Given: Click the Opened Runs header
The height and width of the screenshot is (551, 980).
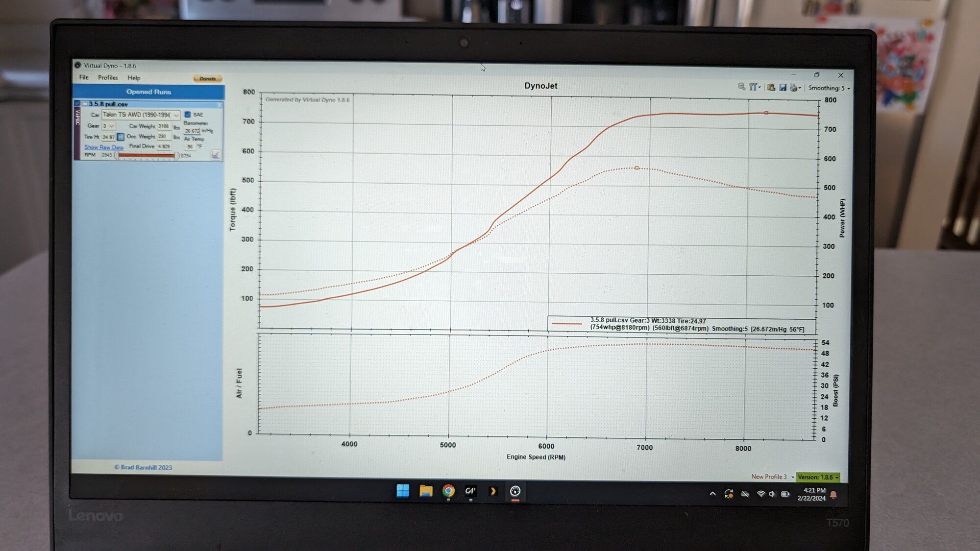Looking at the screenshot, I should coord(148,92).
